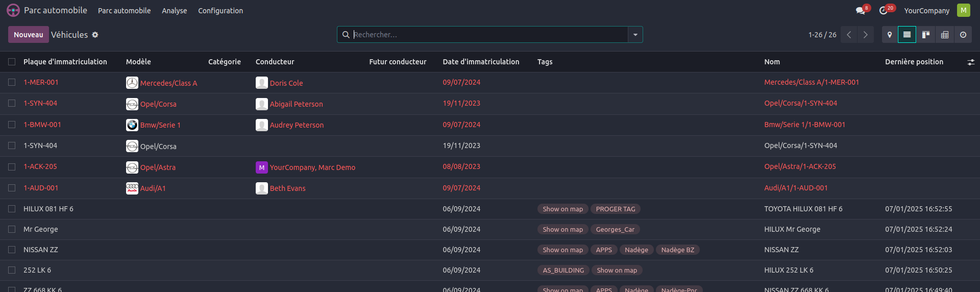Go to next page of records
Screen dimensions: 980x292
865,35
